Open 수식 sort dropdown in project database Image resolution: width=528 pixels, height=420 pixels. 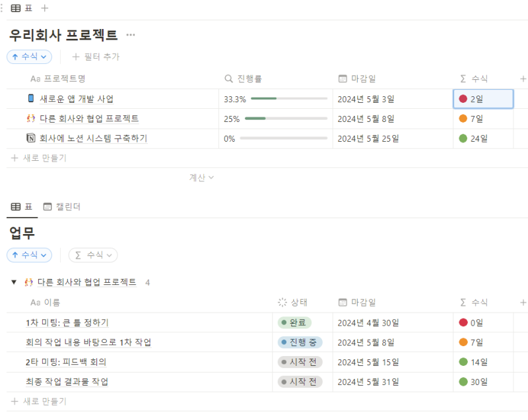click(x=29, y=57)
